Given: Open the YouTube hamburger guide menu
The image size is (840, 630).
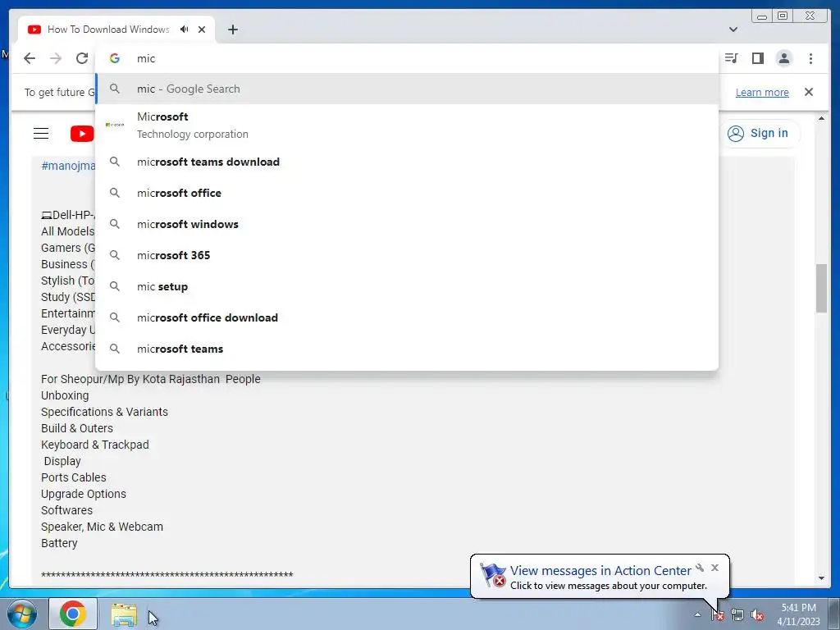Looking at the screenshot, I should 41,134.
